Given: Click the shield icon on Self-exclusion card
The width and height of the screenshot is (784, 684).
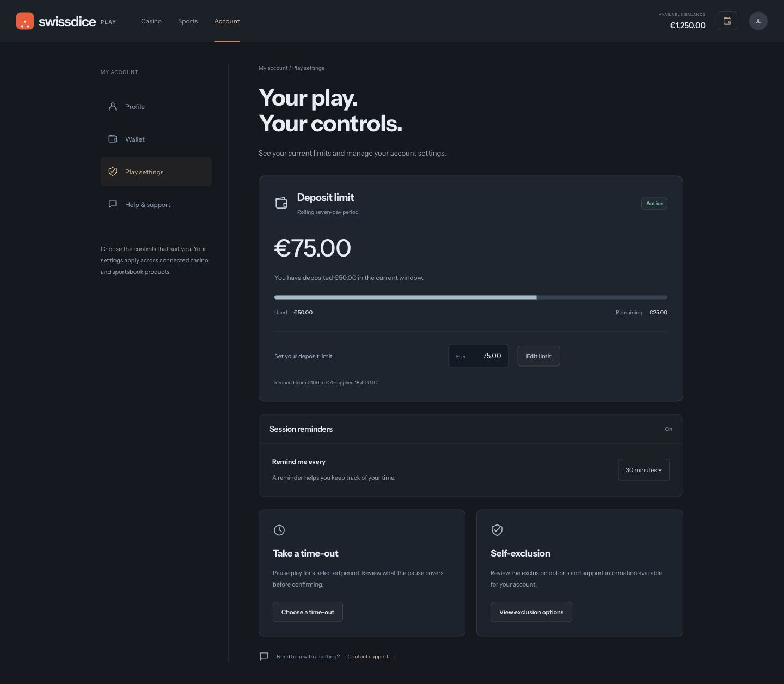Looking at the screenshot, I should point(497,530).
